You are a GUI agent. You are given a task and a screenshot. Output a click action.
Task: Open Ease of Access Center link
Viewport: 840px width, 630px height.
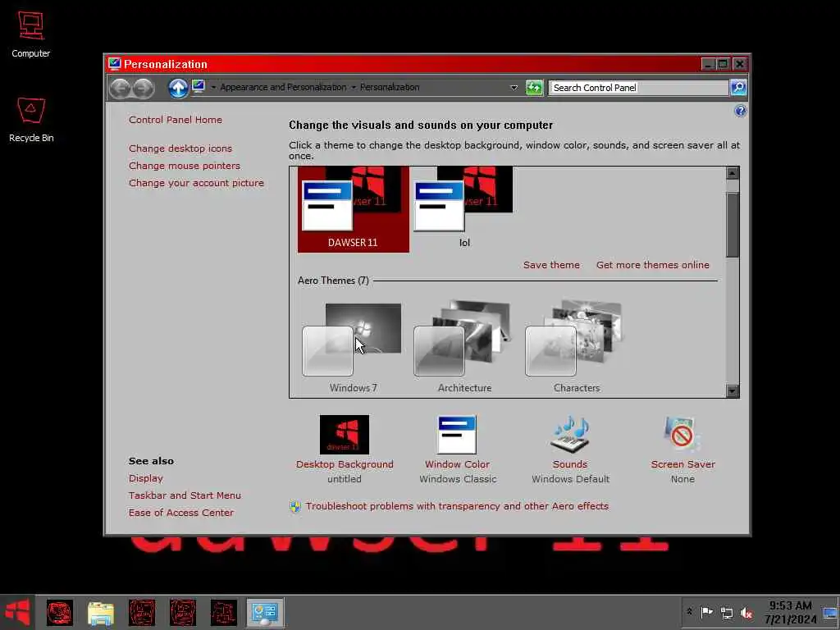(180, 513)
